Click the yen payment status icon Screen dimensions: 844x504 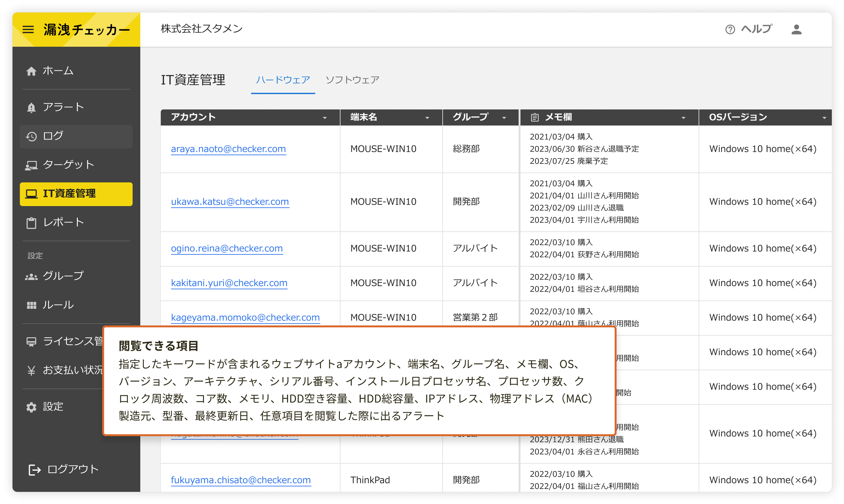(31, 370)
